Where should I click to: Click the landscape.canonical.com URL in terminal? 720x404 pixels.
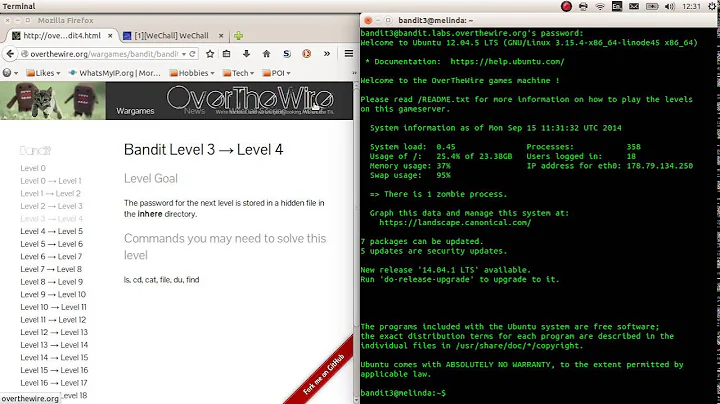455,223
